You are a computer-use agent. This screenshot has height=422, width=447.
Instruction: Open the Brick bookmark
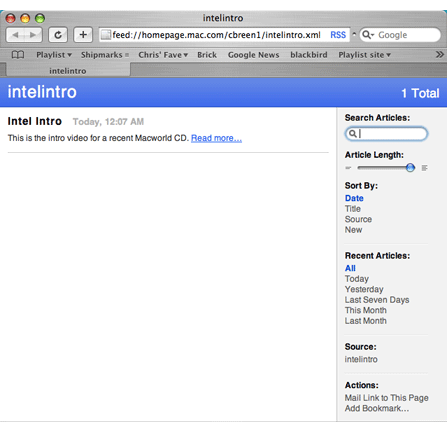click(207, 55)
